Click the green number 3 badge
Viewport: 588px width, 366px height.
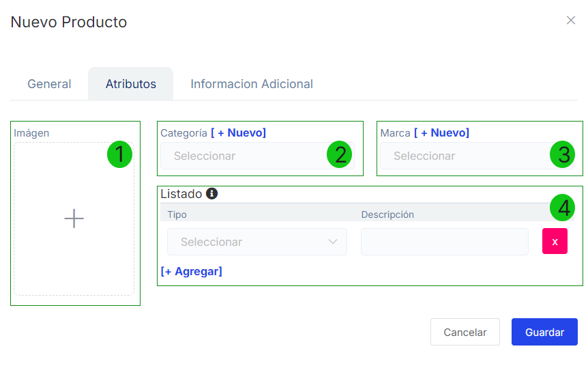[x=563, y=155]
